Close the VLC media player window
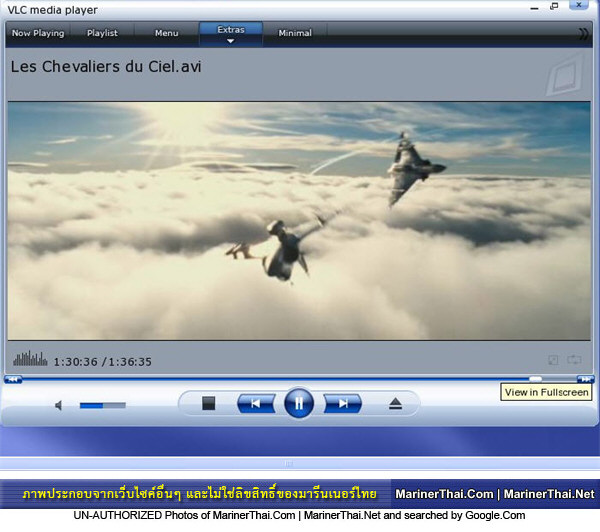 (579, 5)
